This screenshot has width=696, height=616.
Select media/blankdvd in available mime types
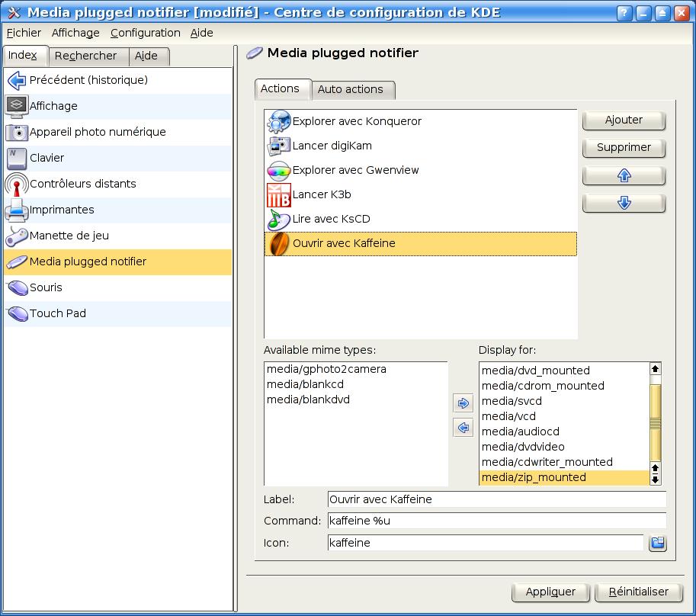coord(308,399)
